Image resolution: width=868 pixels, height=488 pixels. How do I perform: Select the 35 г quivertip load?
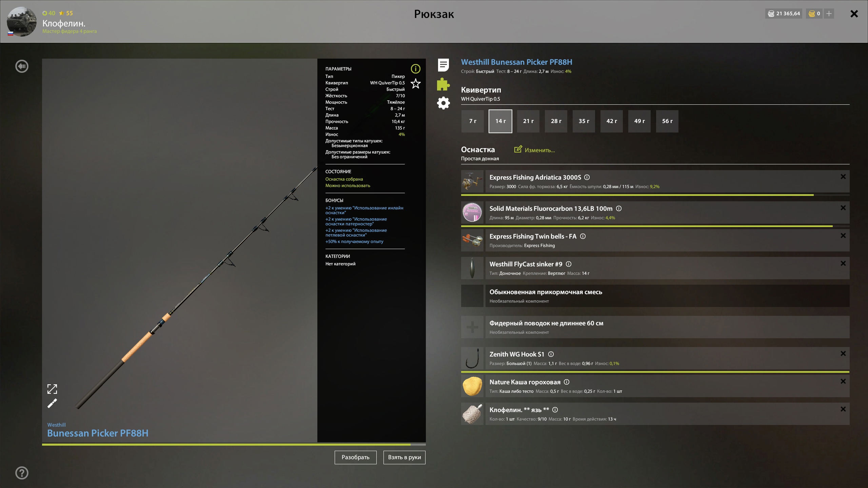pyautogui.click(x=584, y=121)
